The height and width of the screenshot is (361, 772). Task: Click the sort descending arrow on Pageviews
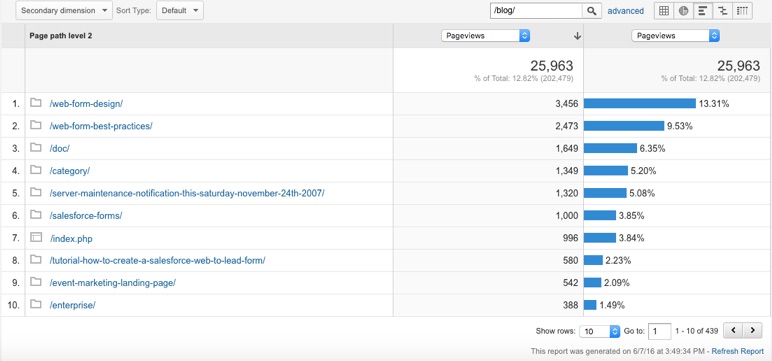(x=577, y=36)
